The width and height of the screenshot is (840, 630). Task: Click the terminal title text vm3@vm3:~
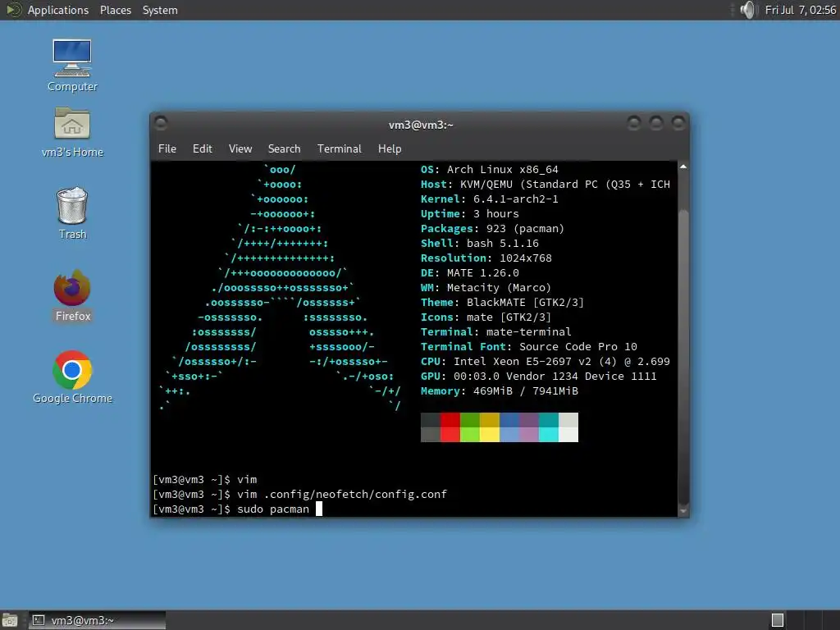(x=421, y=125)
